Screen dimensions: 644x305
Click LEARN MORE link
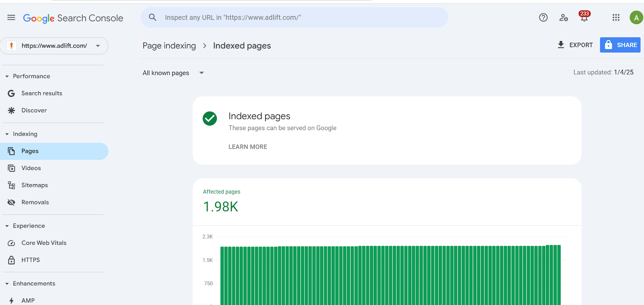pos(248,147)
